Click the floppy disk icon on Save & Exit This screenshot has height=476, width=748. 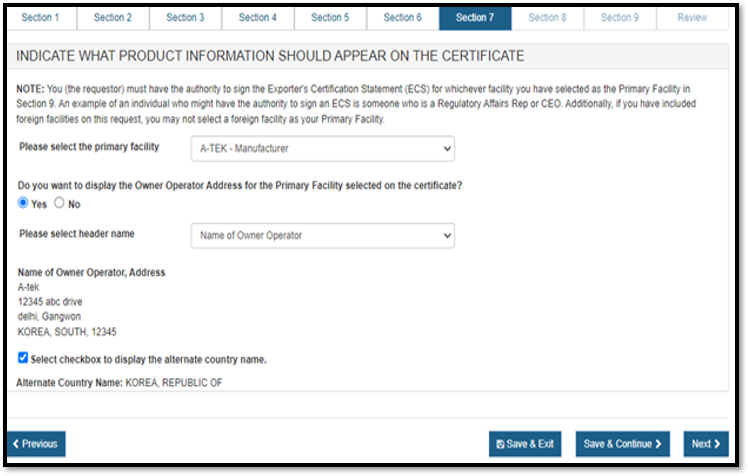500,445
